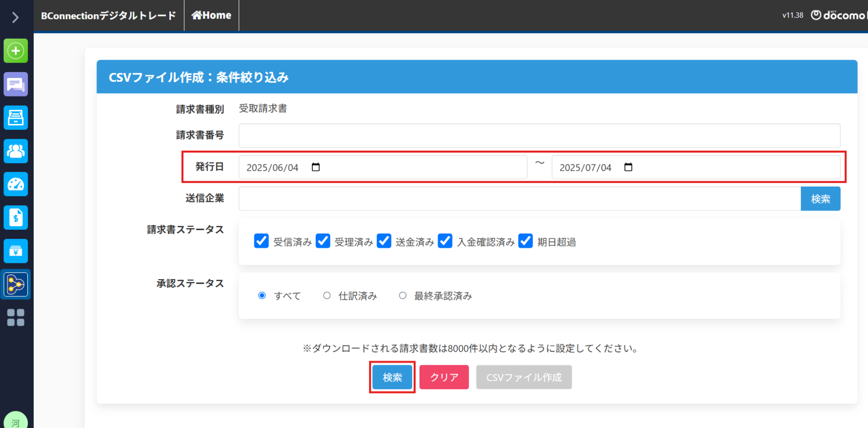This screenshot has height=428, width=868.
Task: Go to the Home tab
Action: coord(211,16)
